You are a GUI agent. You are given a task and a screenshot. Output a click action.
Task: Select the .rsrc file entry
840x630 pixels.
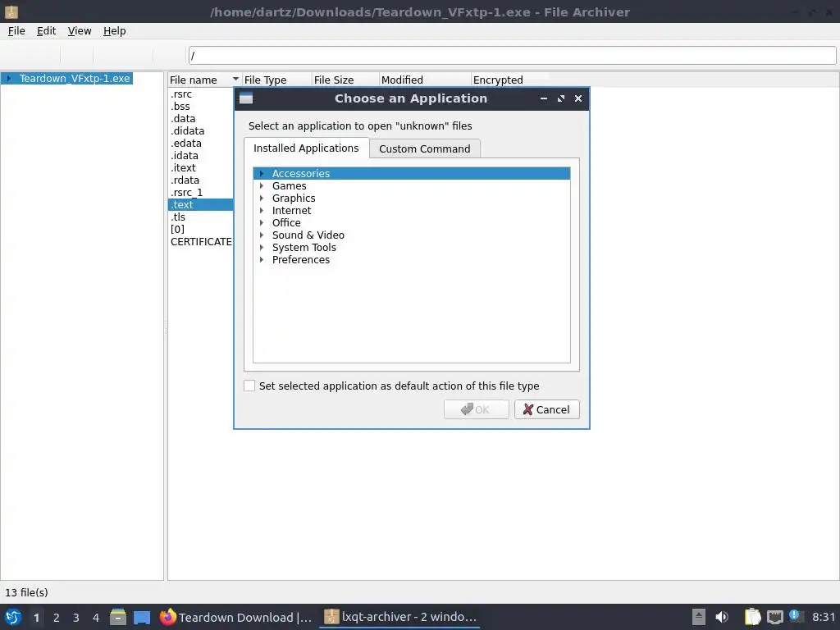pos(181,94)
